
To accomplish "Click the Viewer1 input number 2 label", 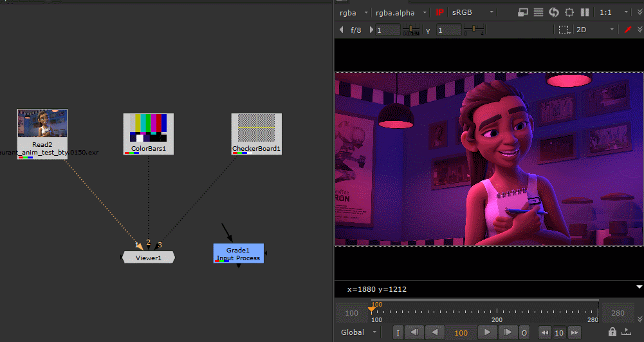I will (148, 243).
